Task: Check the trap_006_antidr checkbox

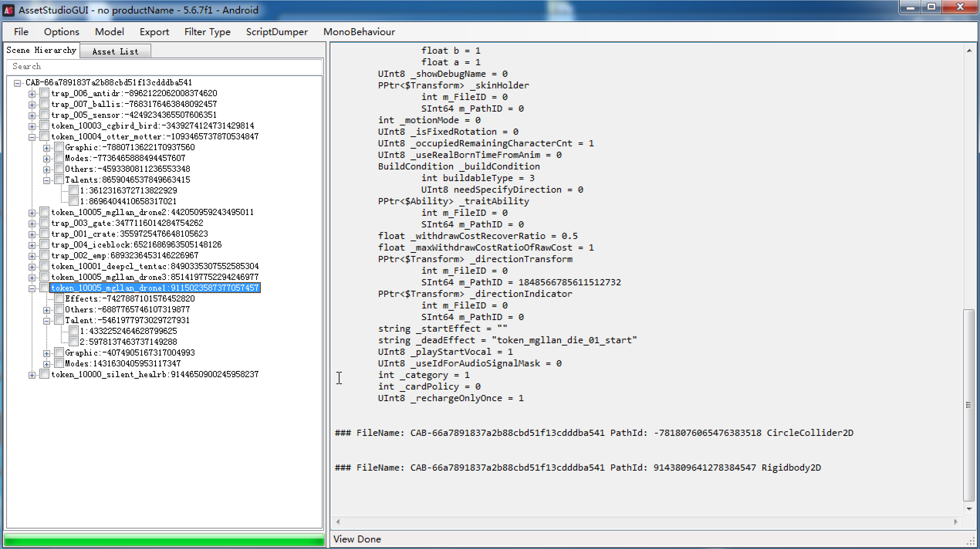Action: coord(45,93)
